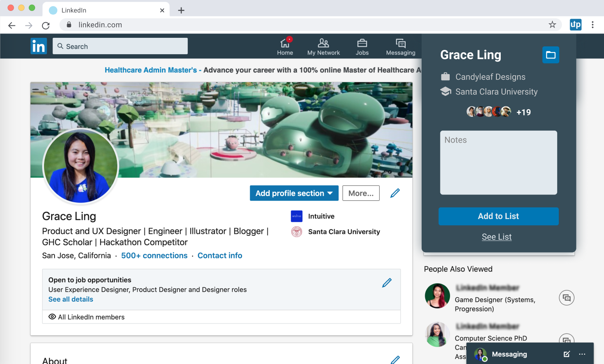Open the Computer Science PhD member avatar

click(437, 334)
